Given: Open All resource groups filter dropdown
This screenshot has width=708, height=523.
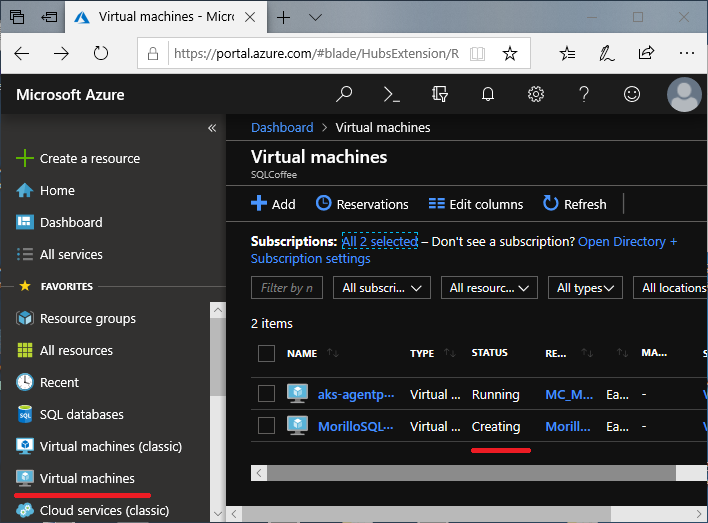Looking at the screenshot, I should 489,288.
